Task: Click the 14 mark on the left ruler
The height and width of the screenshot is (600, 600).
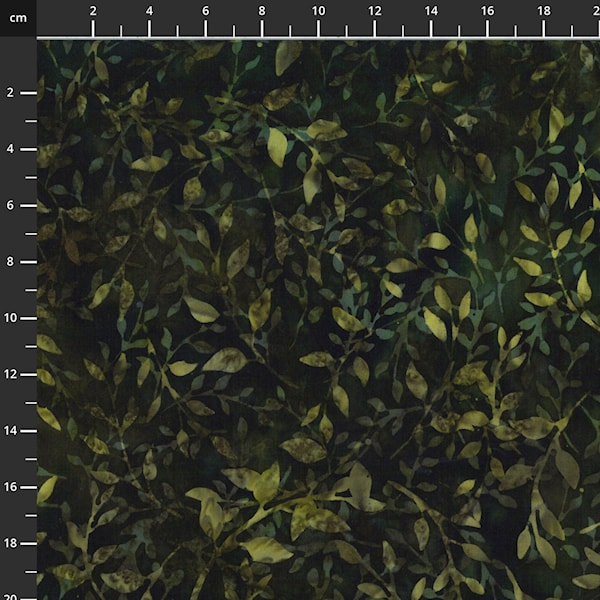Action: point(10,430)
